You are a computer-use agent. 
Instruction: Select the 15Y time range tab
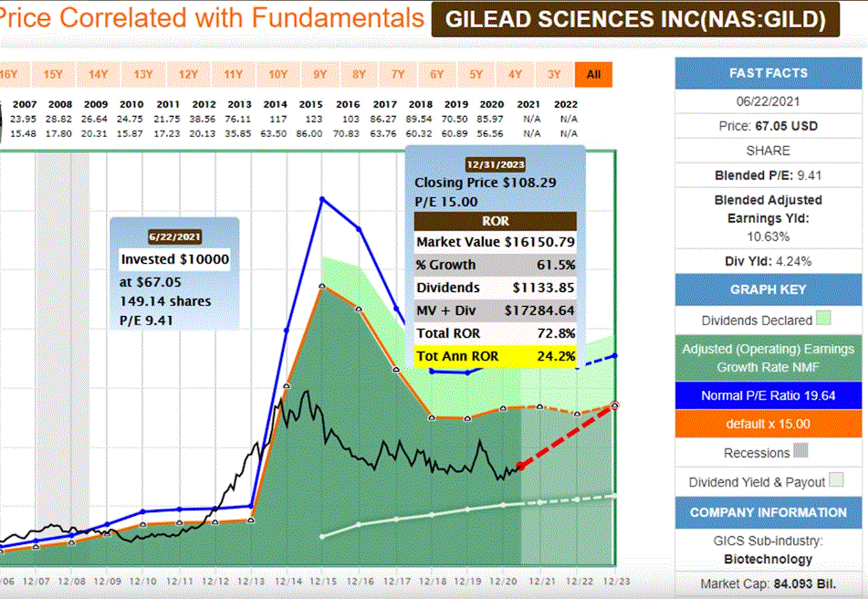click(53, 74)
